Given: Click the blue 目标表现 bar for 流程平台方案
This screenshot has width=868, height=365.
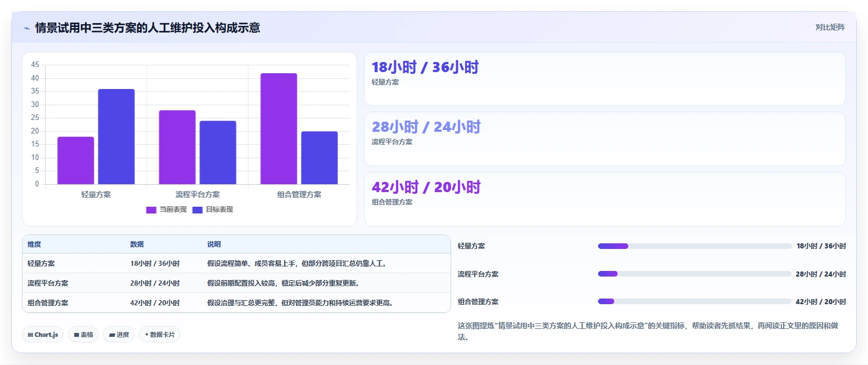Looking at the screenshot, I should tap(218, 153).
